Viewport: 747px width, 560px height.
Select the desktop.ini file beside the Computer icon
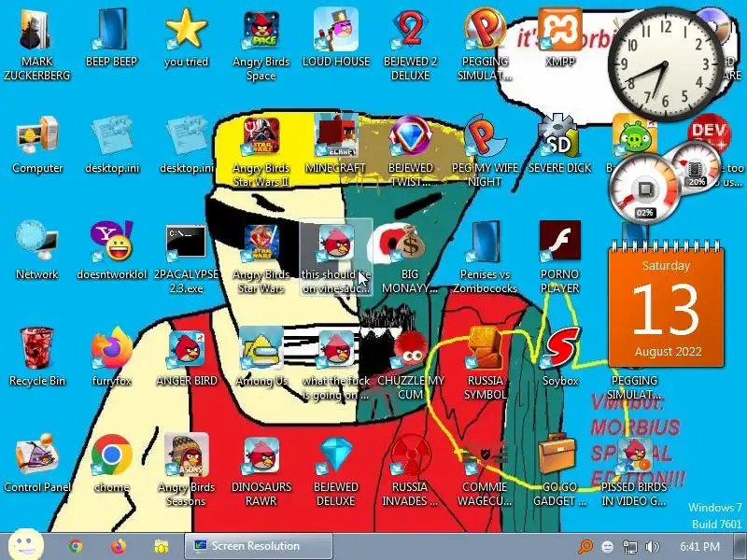click(x=112, y=145)
